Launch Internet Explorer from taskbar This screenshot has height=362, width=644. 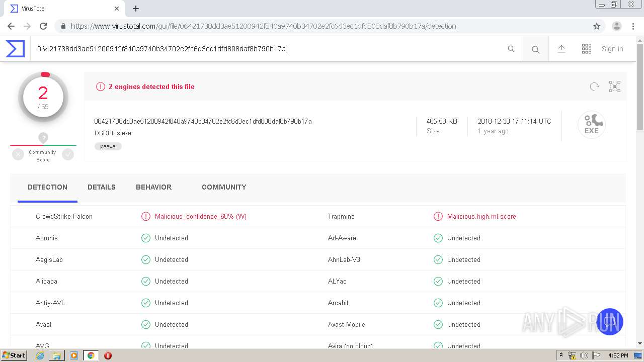tap(40, 355)
